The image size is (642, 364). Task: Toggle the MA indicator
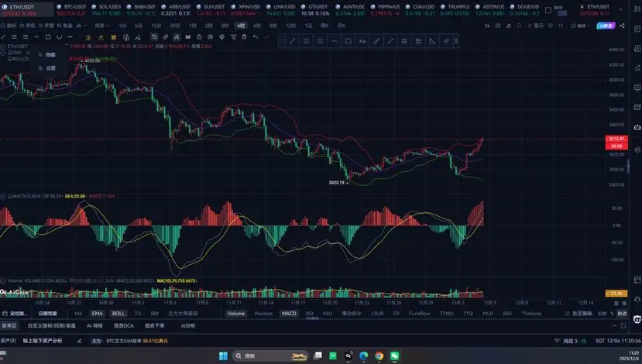(78, 314)
